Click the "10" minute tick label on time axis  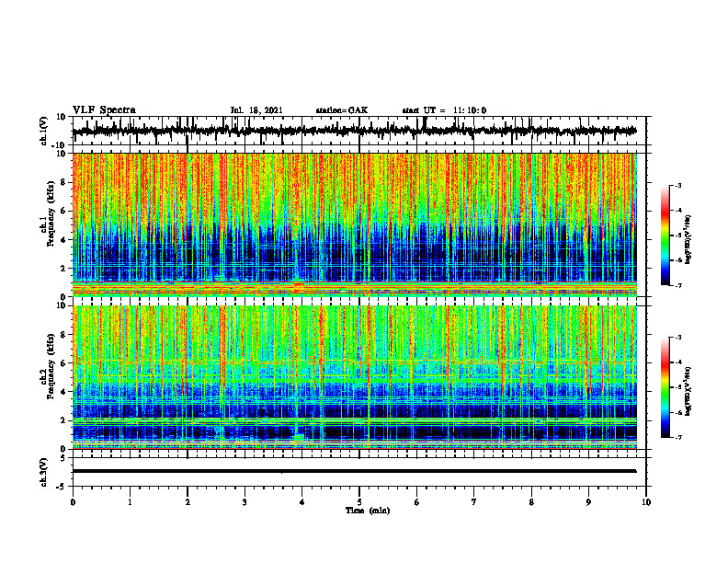pyautogui.click(x=646, y=502)
